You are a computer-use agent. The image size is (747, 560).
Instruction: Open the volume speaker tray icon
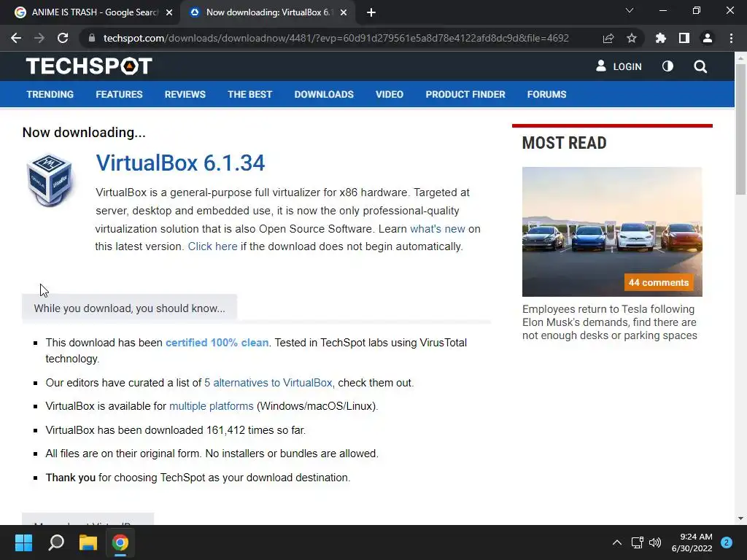tap(655, 542)
